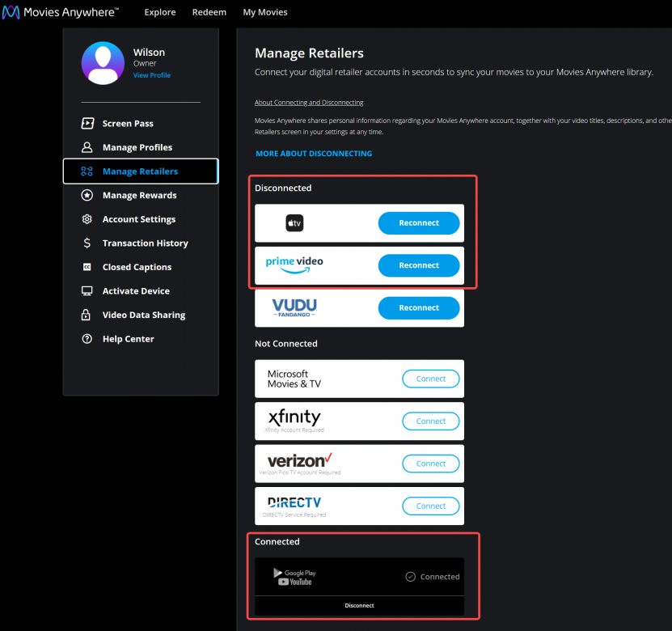Reconnect the Apple TV account
The width and height of the screenshot is (672, 631).
coord(419,223)
